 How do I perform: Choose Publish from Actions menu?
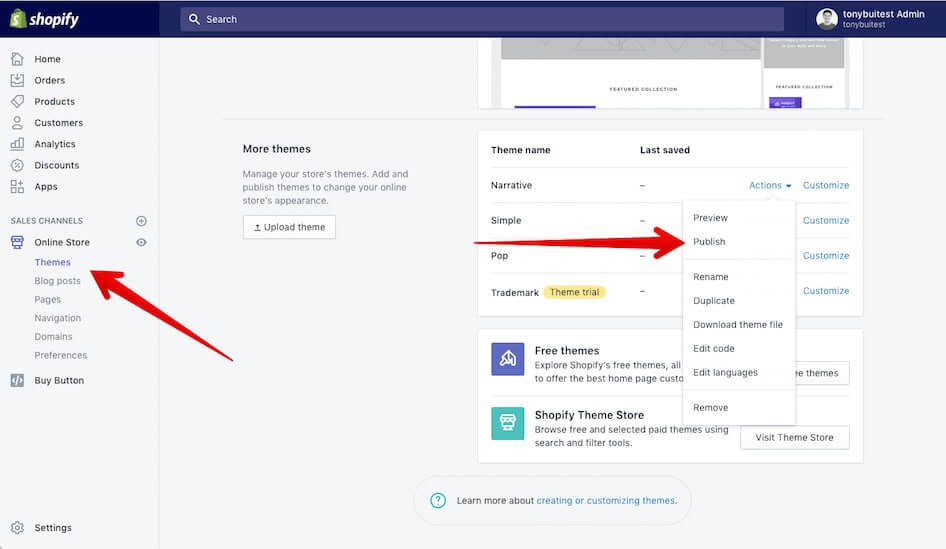tap(709, 241)
